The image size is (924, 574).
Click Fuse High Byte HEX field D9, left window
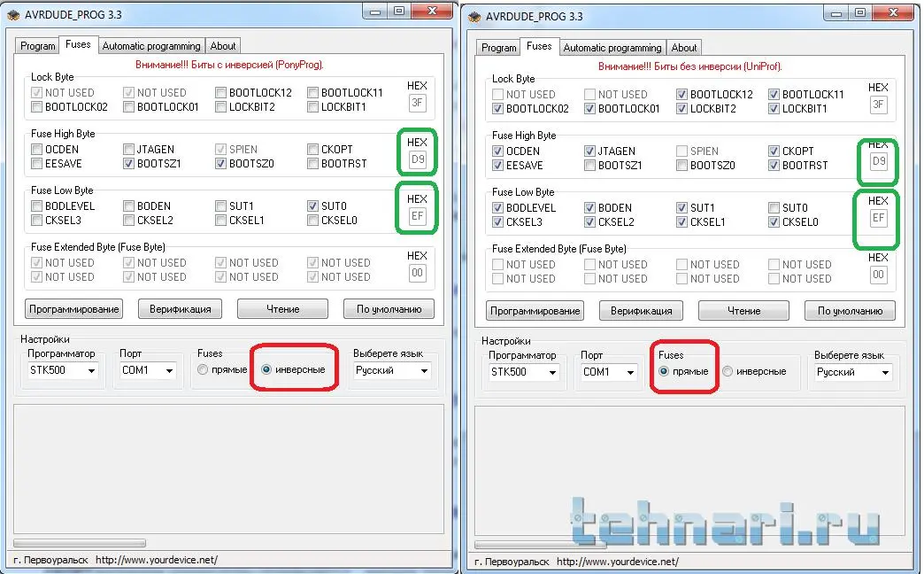point(417,159)
